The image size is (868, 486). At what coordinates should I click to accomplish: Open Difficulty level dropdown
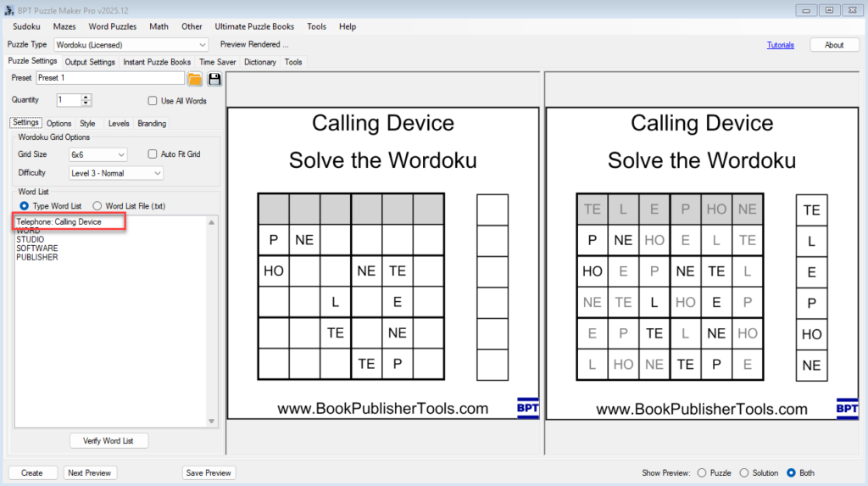click(x=115, y=174)
